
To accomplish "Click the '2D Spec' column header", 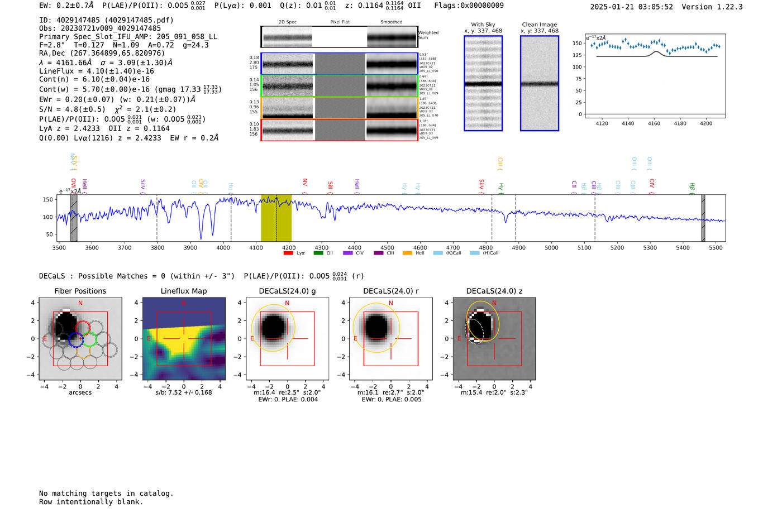I will coord(288,22).
